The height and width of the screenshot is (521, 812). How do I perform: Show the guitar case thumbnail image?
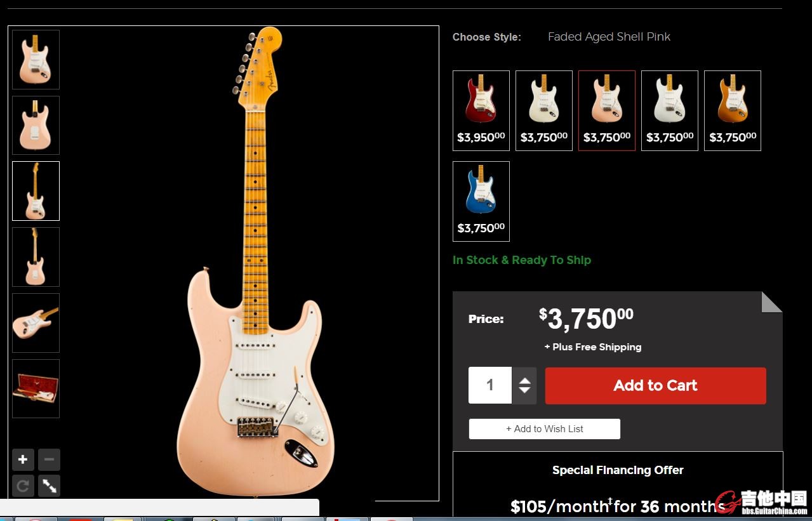click(x=36, y=388)
